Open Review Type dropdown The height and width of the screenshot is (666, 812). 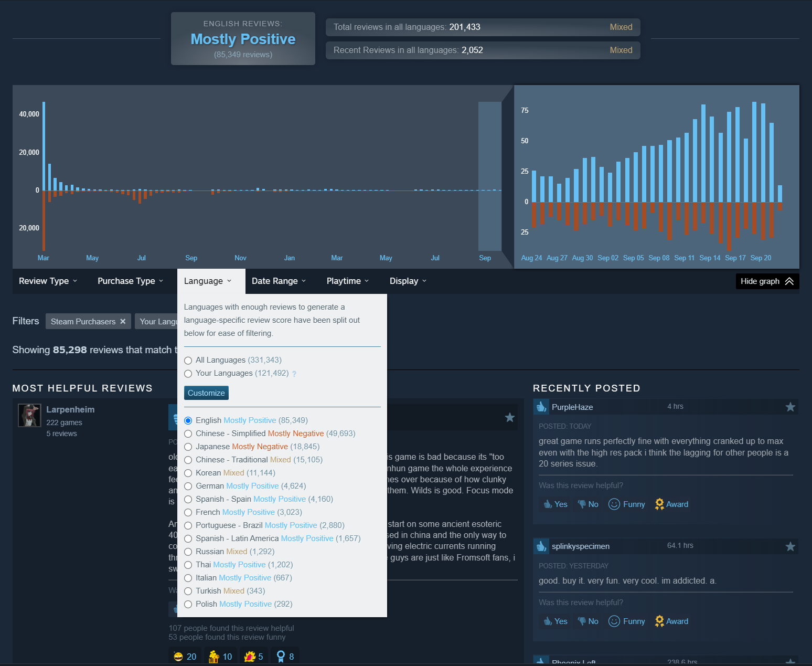tap(48, 281)
